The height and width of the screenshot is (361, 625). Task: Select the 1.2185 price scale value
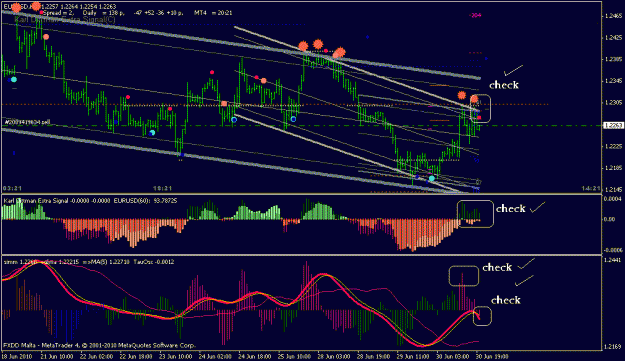(x=613, y=168)
